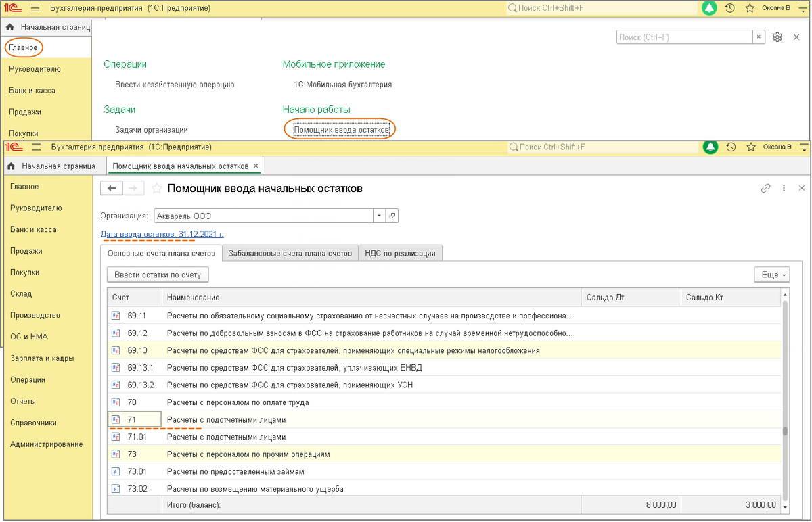Get link to the form via chain icon

tap(766, 189)
